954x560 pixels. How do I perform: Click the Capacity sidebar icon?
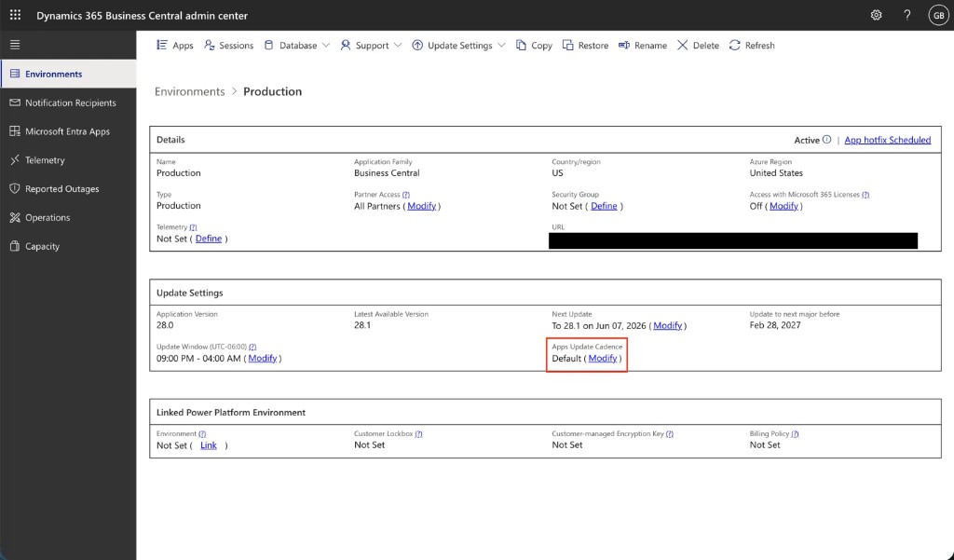15,246
